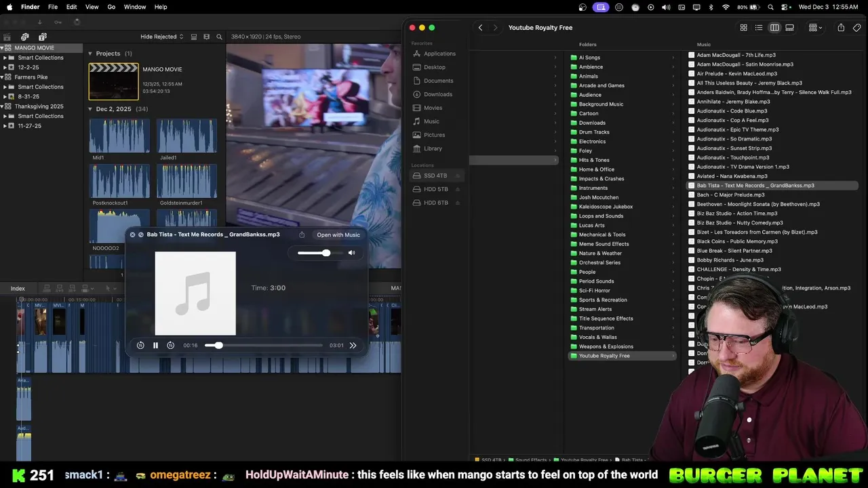Select SSD 4TB location in sidebar
The image size is (868, 488).
click(x=435, y=176)
